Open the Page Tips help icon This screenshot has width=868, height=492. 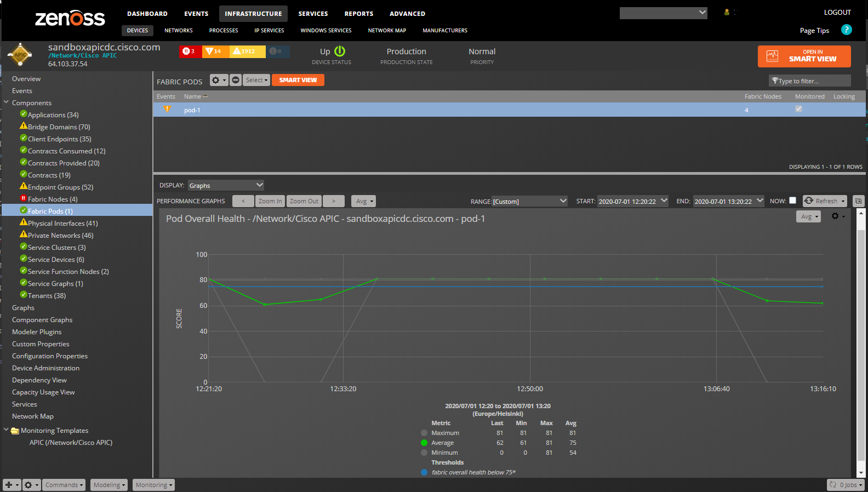point(847,30)
